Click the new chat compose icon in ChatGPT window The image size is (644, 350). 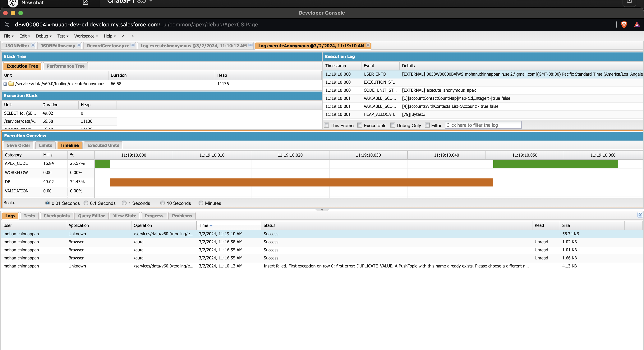pyautogui.click(x=85, y=2)
